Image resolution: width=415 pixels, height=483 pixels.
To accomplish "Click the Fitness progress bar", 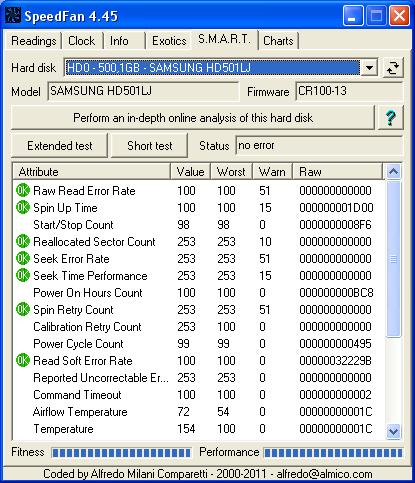I will pos(121,452).
